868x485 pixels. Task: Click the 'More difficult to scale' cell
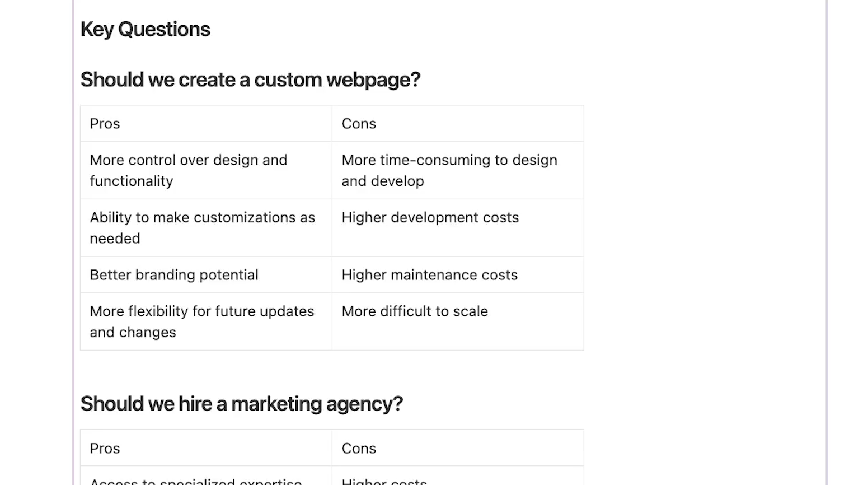click(458, 321)
